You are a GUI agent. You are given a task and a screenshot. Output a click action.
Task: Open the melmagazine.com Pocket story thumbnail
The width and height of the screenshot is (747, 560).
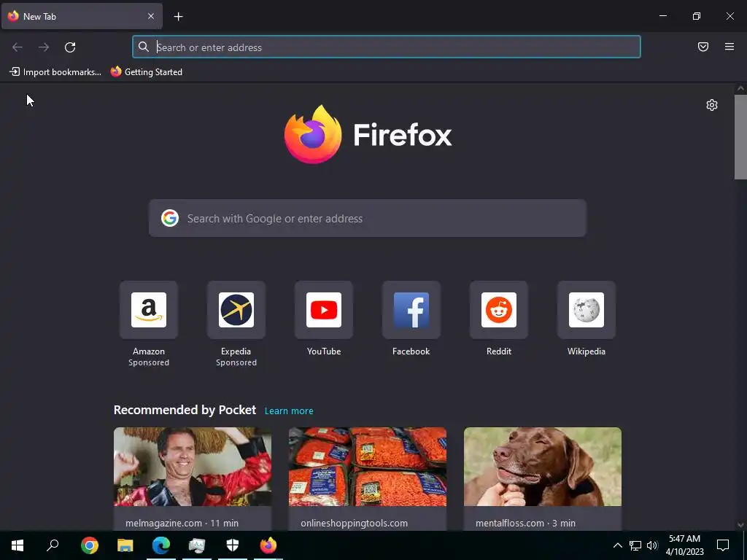point(193,467)
